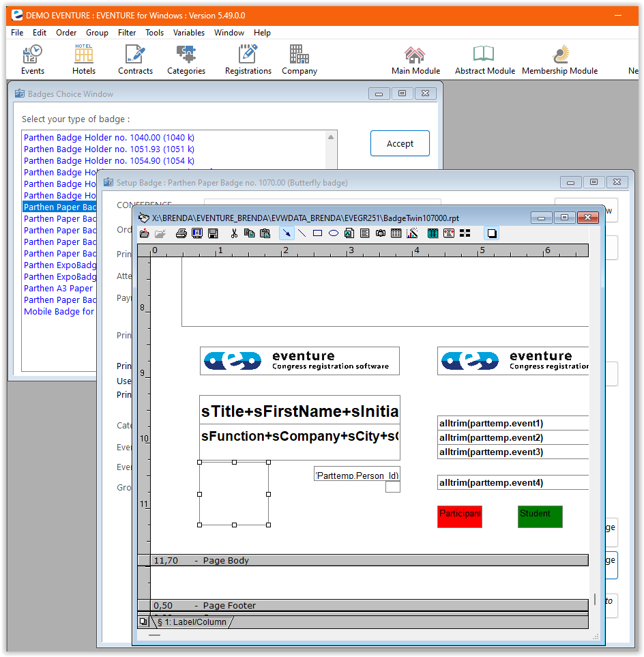Switch to the Abstract Module
The height and width of the screenshot is (657, 644).
[485, 59]
